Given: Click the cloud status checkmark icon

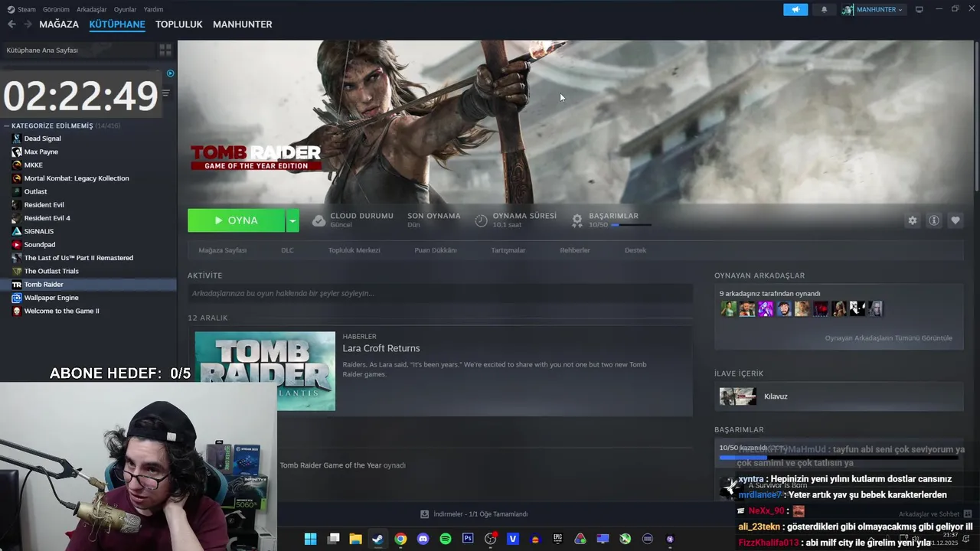Looking at the screenshot, I should coord(318,220).
